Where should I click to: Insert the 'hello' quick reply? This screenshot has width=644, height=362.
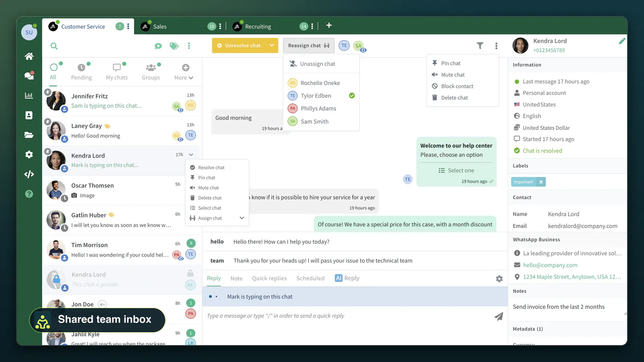355,242
